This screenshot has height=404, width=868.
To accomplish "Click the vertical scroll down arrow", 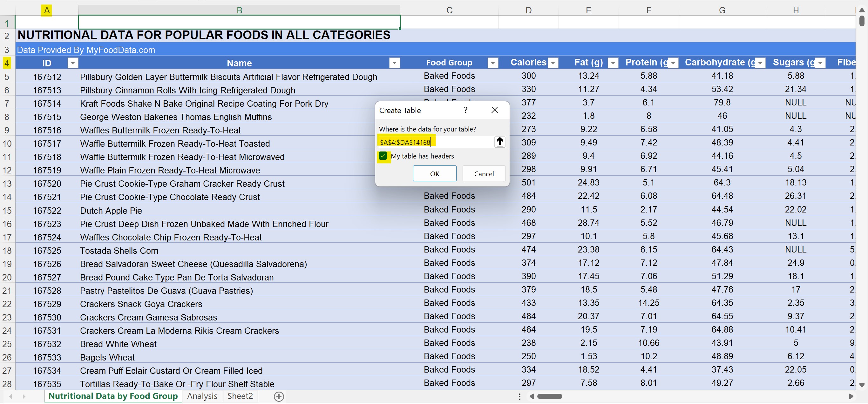I will point(862,385).
